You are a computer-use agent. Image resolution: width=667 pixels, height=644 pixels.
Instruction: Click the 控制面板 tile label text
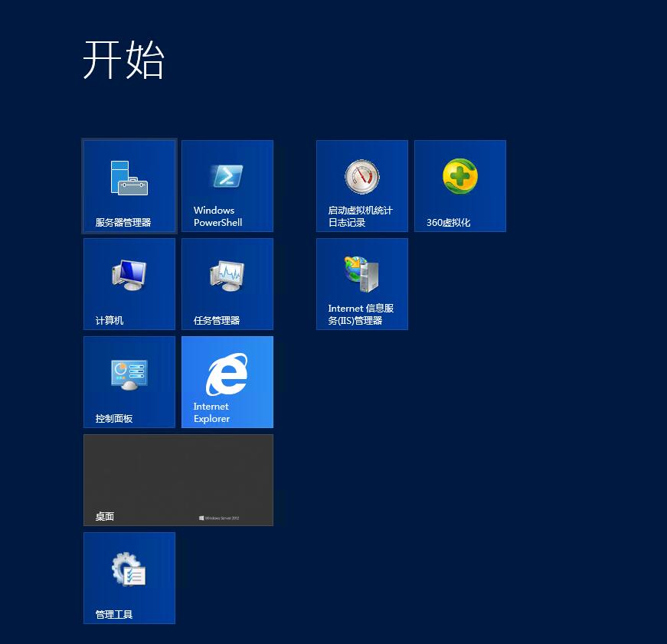[114, 419]
